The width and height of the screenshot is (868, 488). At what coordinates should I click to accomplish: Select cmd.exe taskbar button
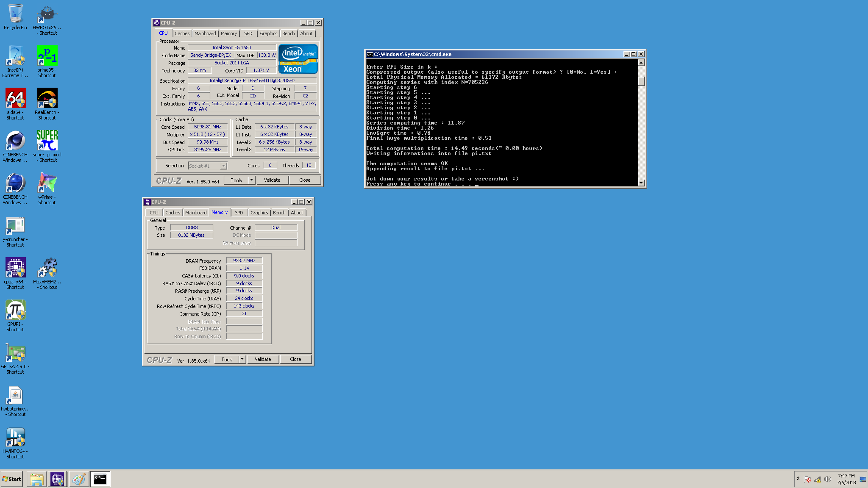click(100, 479)
